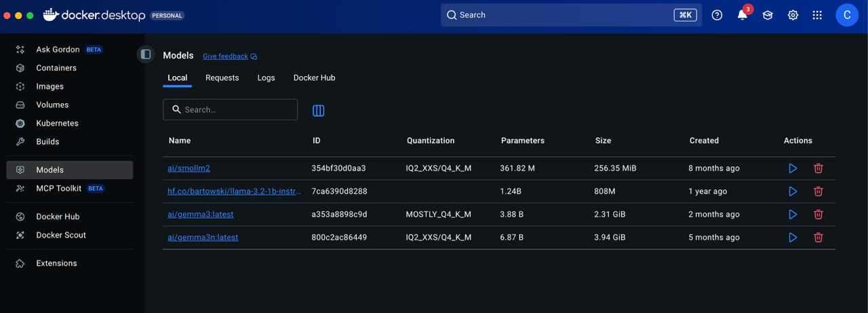The width and height of the screenshot is (868, 313).
Task: Click the Containers cube icon in sidebar
Action: 20,68
